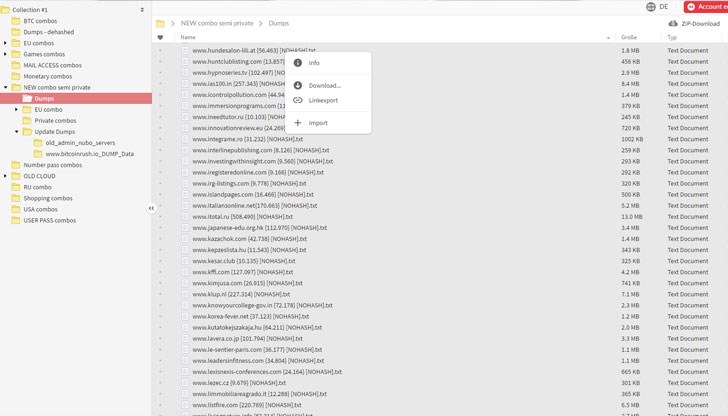This screenshot has width=728, height=416.
Task: Click the plus icon next to Import
Action: tap(297, 123)
